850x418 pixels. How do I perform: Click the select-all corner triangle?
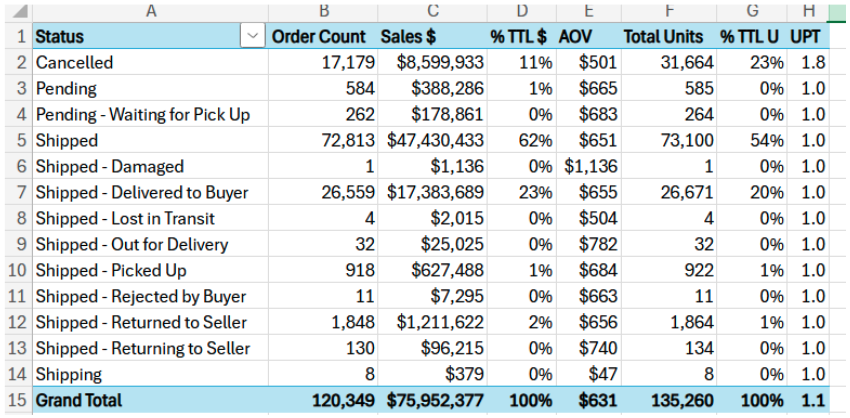[x=22, y=11]
